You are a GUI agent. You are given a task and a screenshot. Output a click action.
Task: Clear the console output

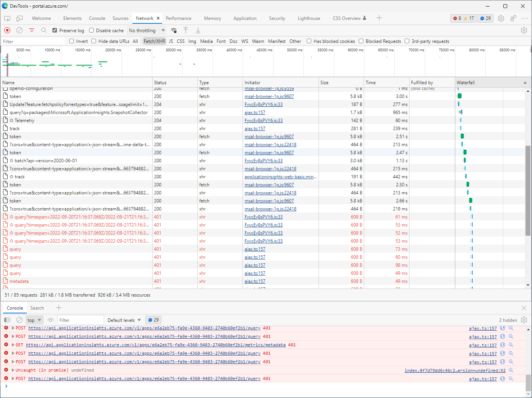coord(20,320)
